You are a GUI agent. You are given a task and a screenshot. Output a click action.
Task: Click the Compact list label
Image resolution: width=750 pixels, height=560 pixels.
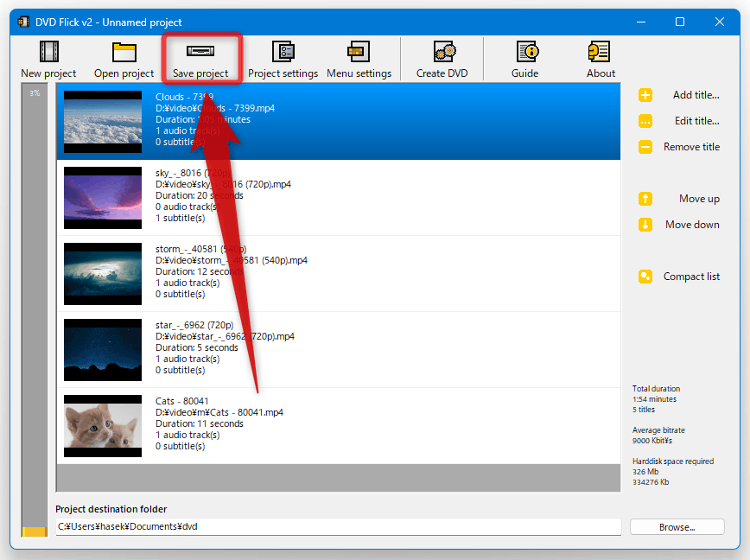[691, 277]
